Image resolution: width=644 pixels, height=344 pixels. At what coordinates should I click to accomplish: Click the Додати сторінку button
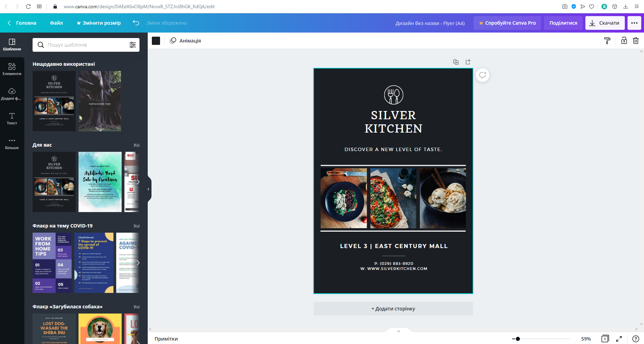point(393,309)
